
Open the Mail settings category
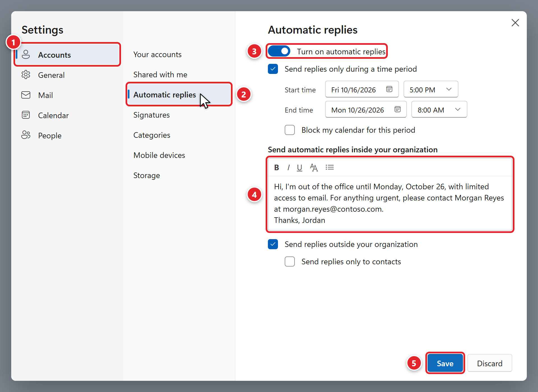[x=67, y=95]
